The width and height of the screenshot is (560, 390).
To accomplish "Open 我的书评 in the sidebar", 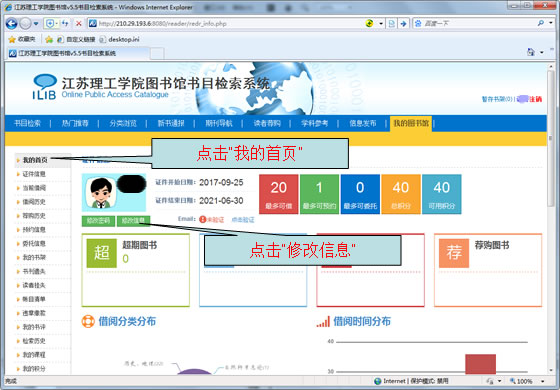I will click(x=34, y=327).
